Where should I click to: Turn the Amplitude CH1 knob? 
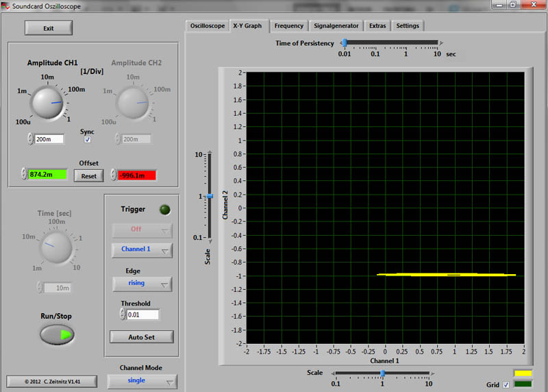(47, 103)
